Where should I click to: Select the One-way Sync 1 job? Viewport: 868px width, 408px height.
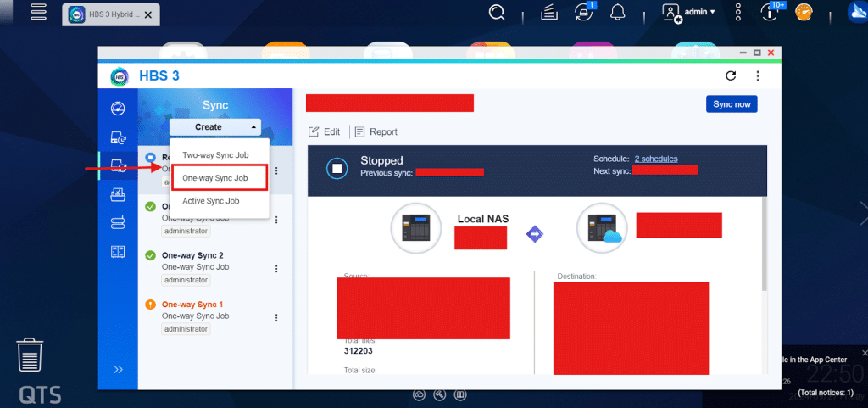tap(215, 317)
